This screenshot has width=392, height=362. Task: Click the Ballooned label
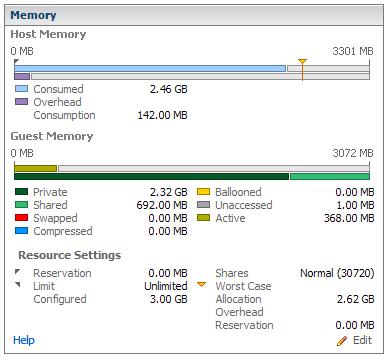click(x=238, y=192)
